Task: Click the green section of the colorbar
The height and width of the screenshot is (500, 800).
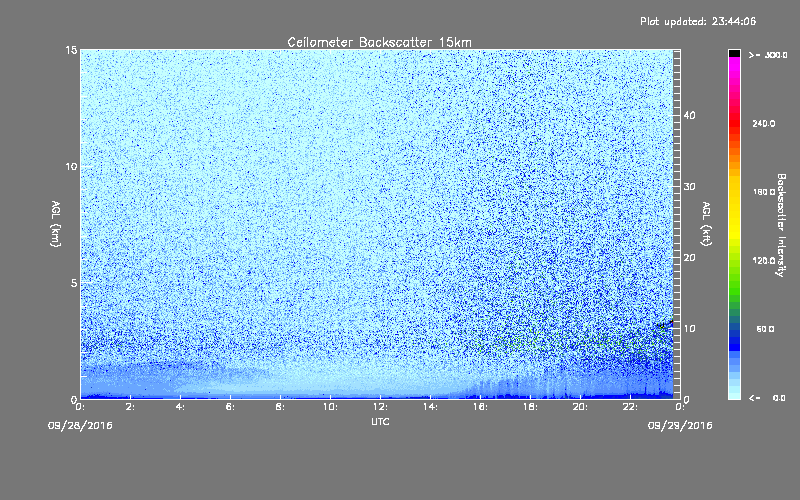Action: (x=734, y=281)
